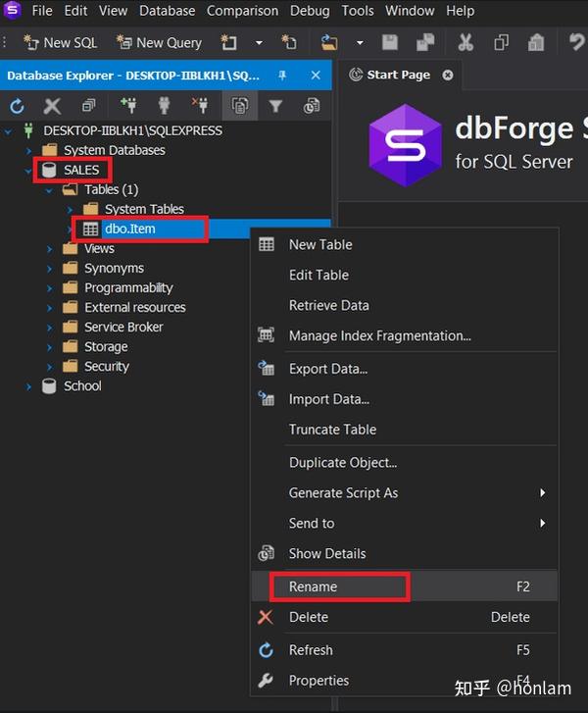Open the dropdown arrow beside the new document icon
This screenshot has height=713, width=588.
pos(259,43)
